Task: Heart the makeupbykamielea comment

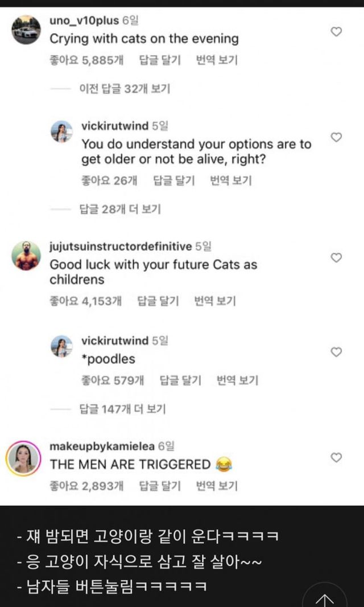Action: (x=336, y=457)
